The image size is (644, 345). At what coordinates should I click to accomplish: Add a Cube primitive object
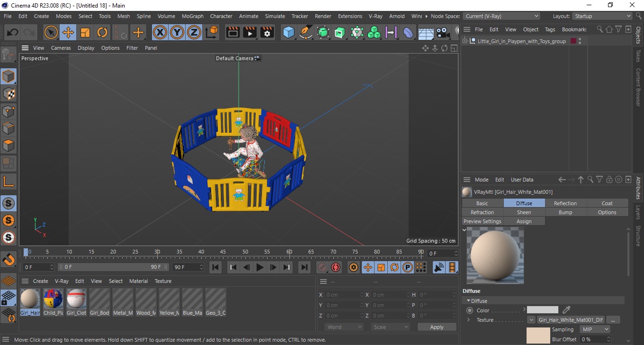[288, 33]
